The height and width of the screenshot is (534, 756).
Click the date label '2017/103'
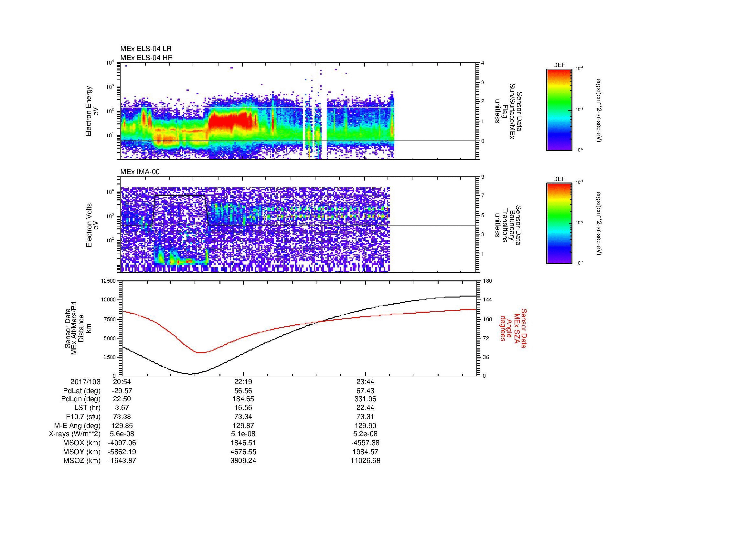[x=85, y=382]
